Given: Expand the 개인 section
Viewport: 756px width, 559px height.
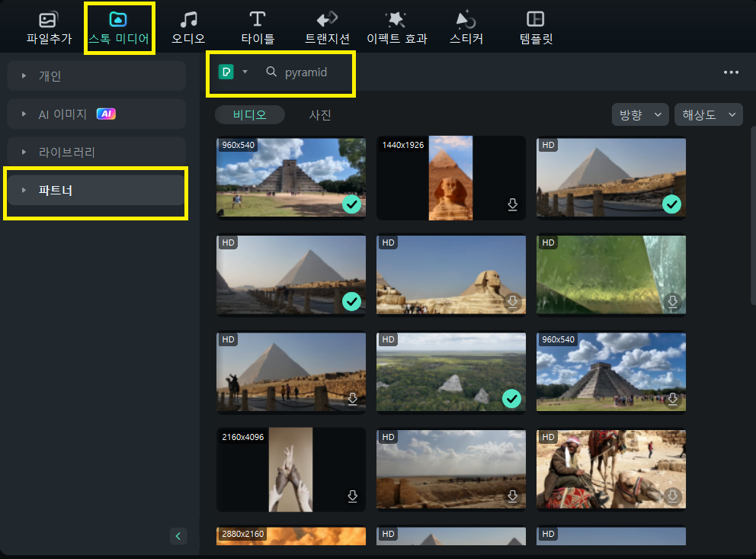Looking at the screenshot, I should [x=97, y=75].
